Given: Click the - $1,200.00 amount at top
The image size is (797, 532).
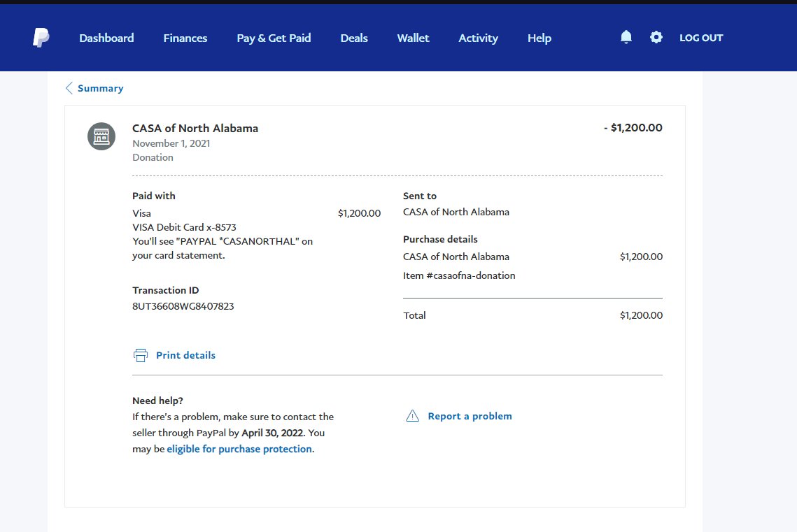Looking at the screenshot, I should pos(633,128).
